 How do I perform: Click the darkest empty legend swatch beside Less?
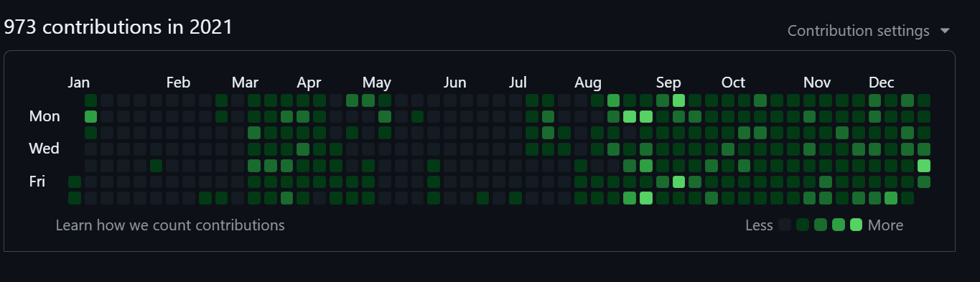pyautogui.click(x=785, y=225)
